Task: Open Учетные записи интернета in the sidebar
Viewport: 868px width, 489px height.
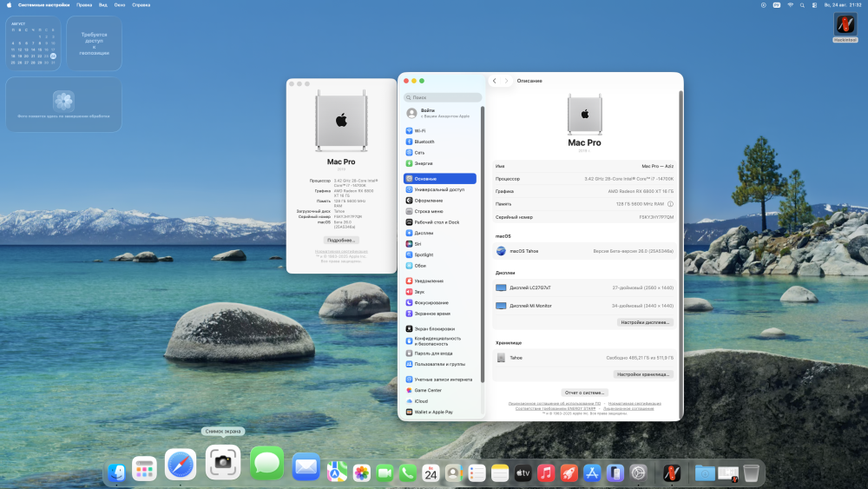Action: click(440, 380)
